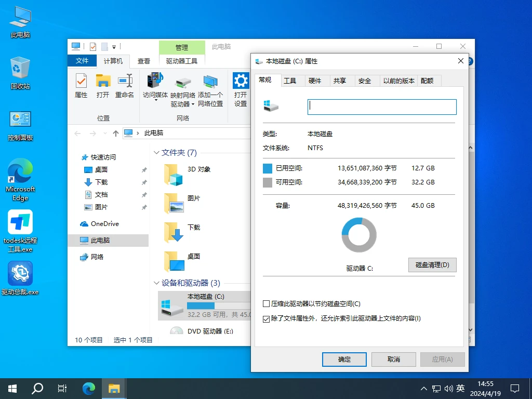This screenshot has height=399, width=532.
Task: Expand 映射网络驱动器 dropdown arrow
Action: [x=193, y=104]
